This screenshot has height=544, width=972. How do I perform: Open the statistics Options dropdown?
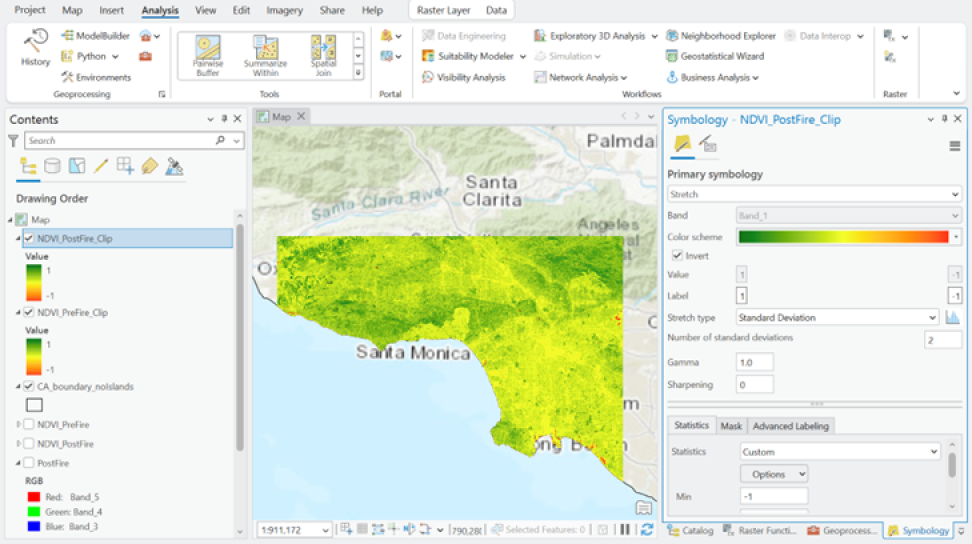[774, 474]
